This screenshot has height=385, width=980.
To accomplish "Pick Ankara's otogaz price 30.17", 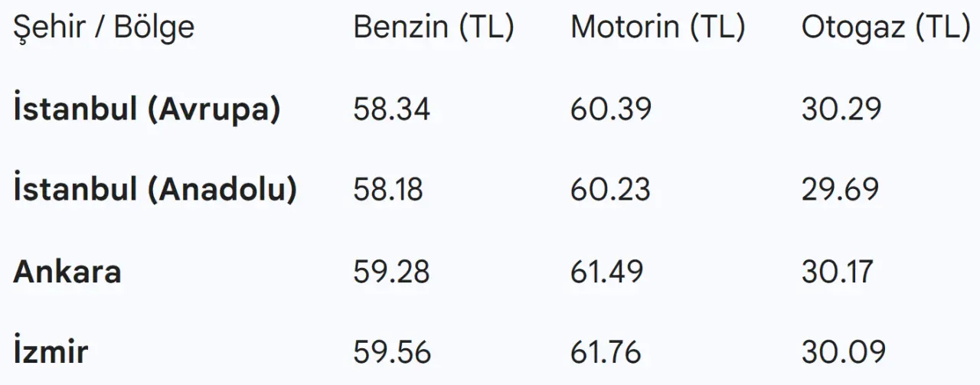I will tap(837, 272).
